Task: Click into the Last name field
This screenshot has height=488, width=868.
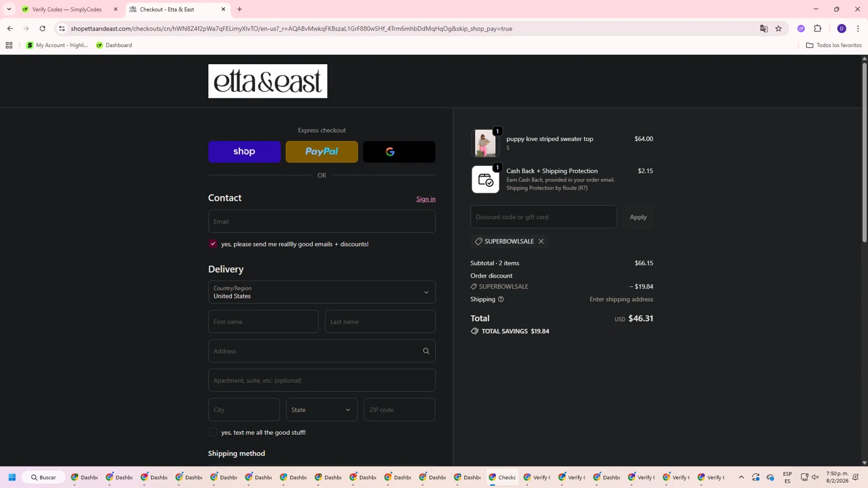Action: tap(380, 321)
